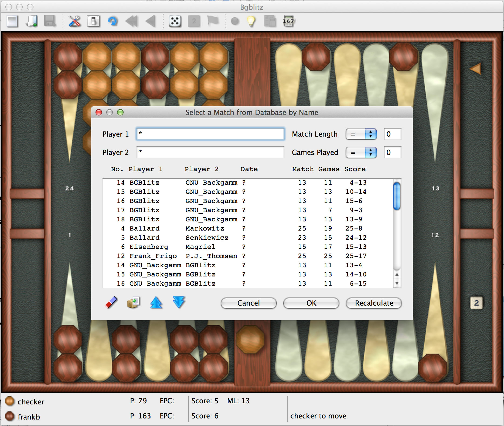Click the Player 2 column header
This screenshot has height=426, width=504.
pyautogui.click(x=202, y=169)
